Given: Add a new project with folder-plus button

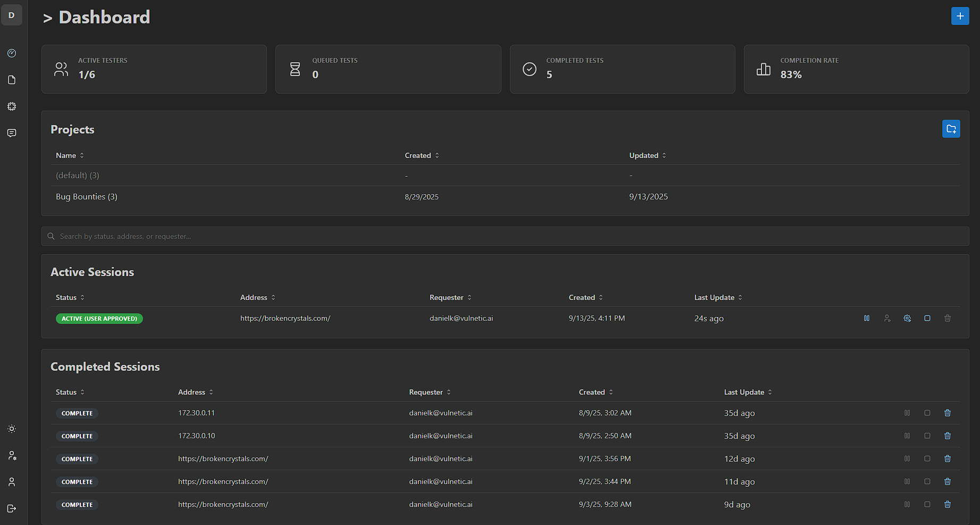Looking at the screenshot, I should [951, 129].
